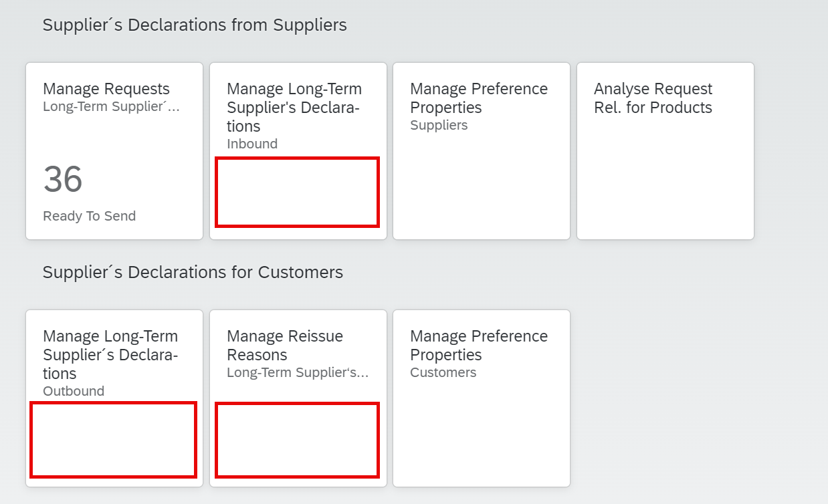
Task: Click the Inbound subtitle text
Action: pos(252,144)
